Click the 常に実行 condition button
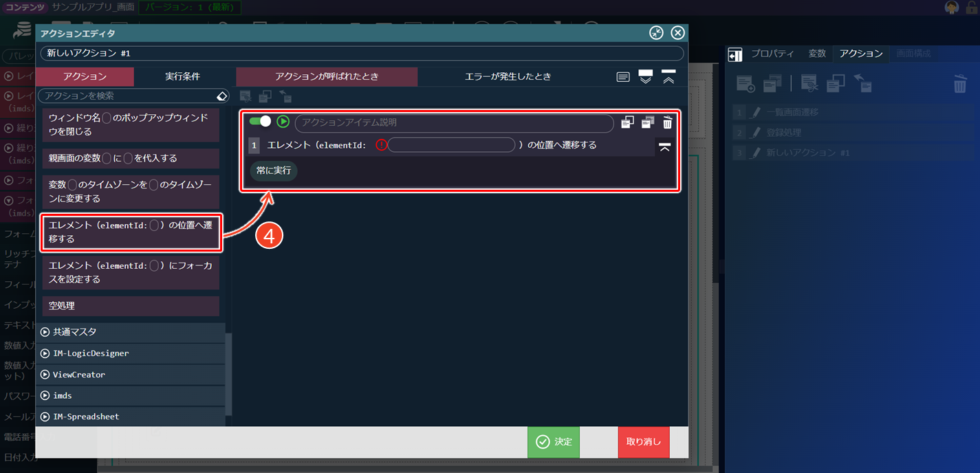This screenshot has width=980, height=473. point(274,170)
